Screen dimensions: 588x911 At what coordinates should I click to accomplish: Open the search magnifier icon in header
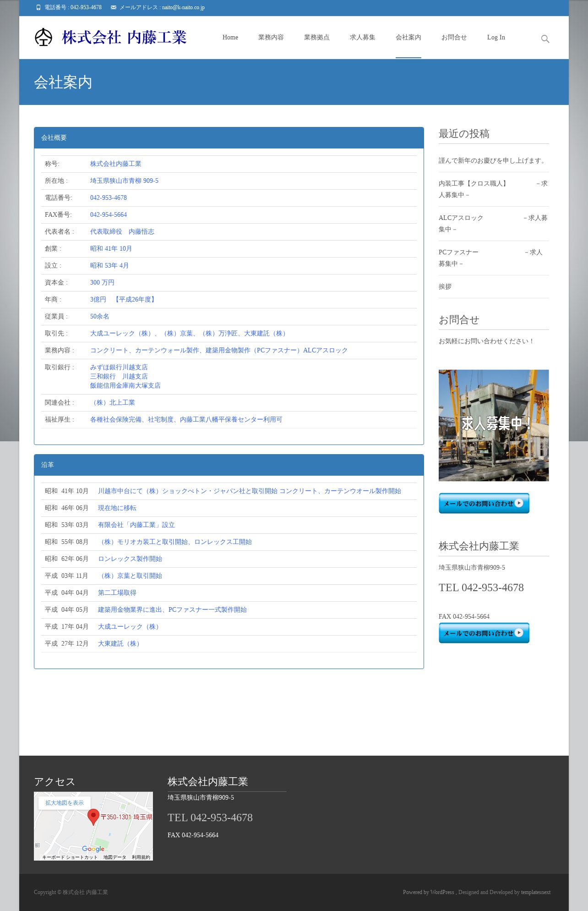(545, 39)
